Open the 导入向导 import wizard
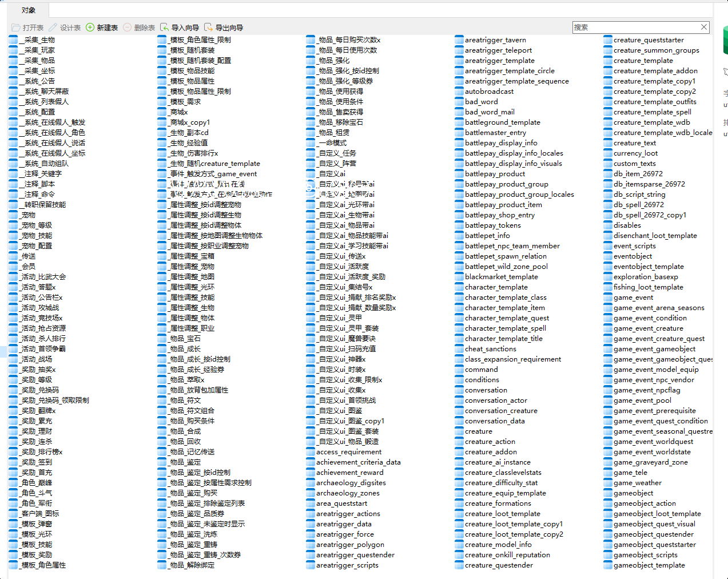This screenshot has height=579, width=728. pyautogui.click(x=180, y=27)
